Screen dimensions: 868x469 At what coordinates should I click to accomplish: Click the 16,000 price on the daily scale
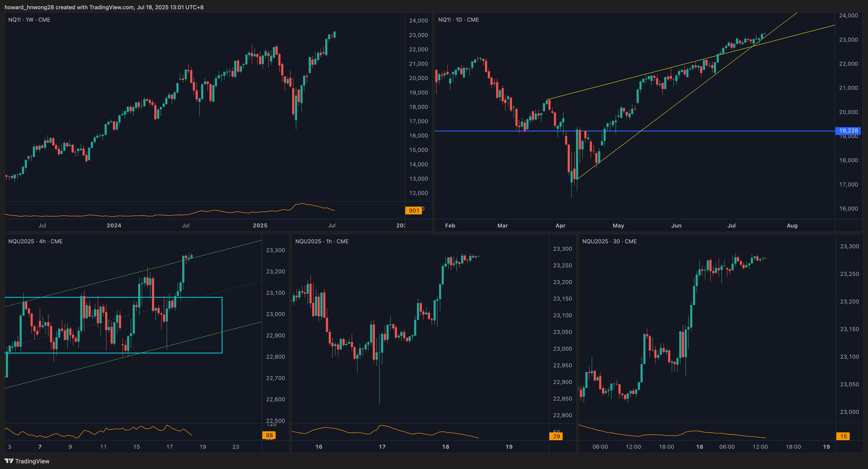click(x=849, y=209)
